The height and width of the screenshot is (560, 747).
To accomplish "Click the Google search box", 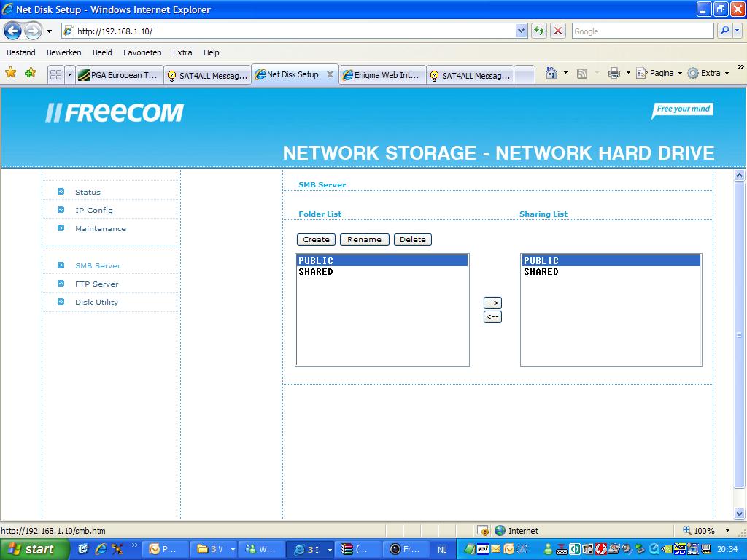I will tap(642, 31).
